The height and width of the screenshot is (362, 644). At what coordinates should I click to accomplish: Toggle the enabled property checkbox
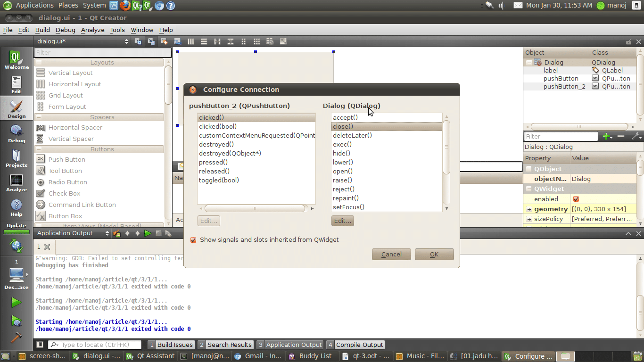click(576, 199)
